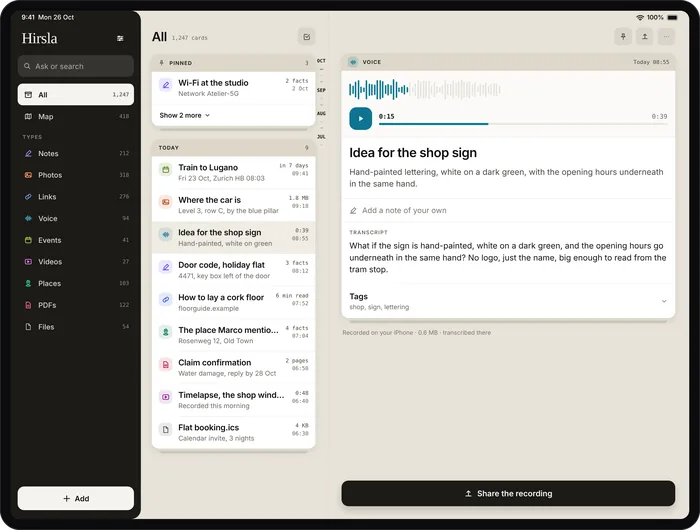700x530 pixels.
Task: Open The place Marco mentioned card
Action: click(233, 335)
